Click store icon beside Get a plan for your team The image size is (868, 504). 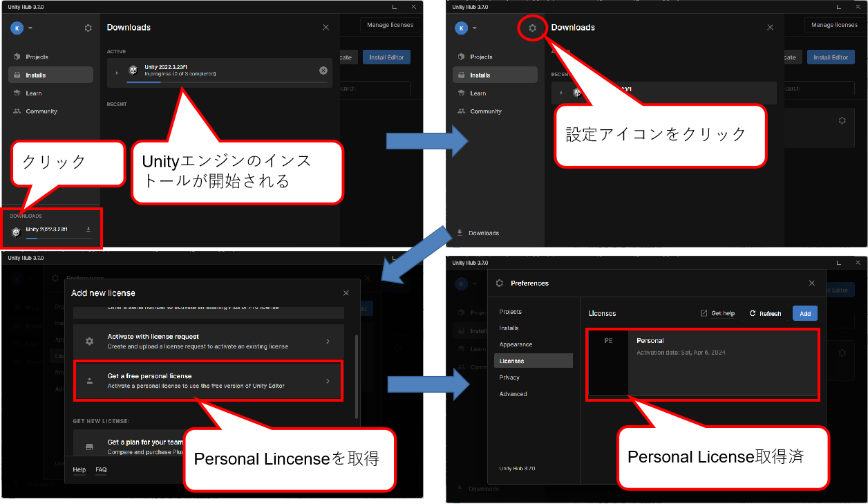(89, 447)
